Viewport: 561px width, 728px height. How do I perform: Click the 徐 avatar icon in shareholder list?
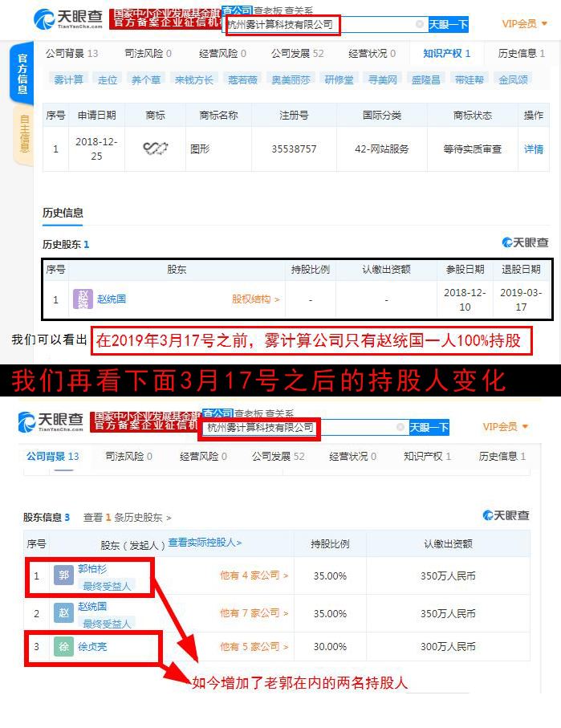click(x=63, y=646)
